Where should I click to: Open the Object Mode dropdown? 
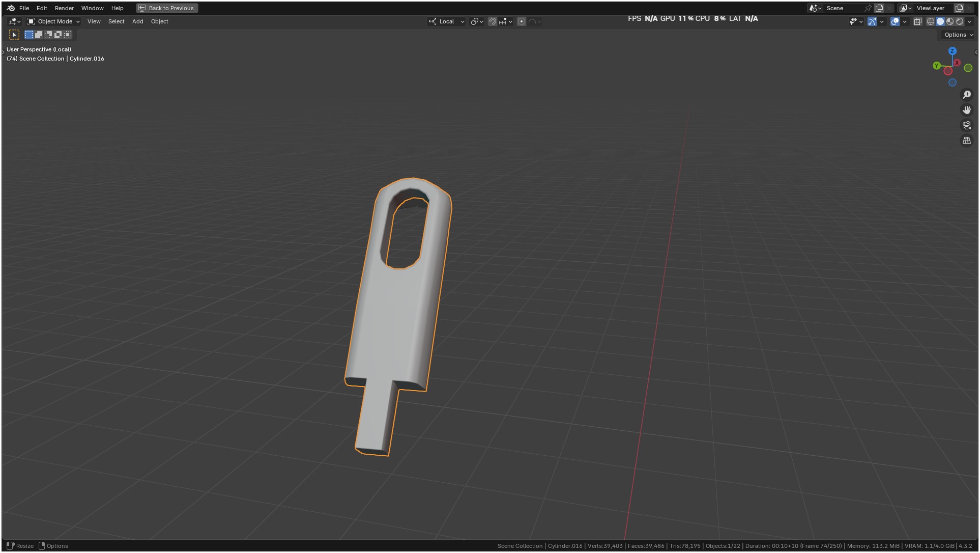(54, 21)
